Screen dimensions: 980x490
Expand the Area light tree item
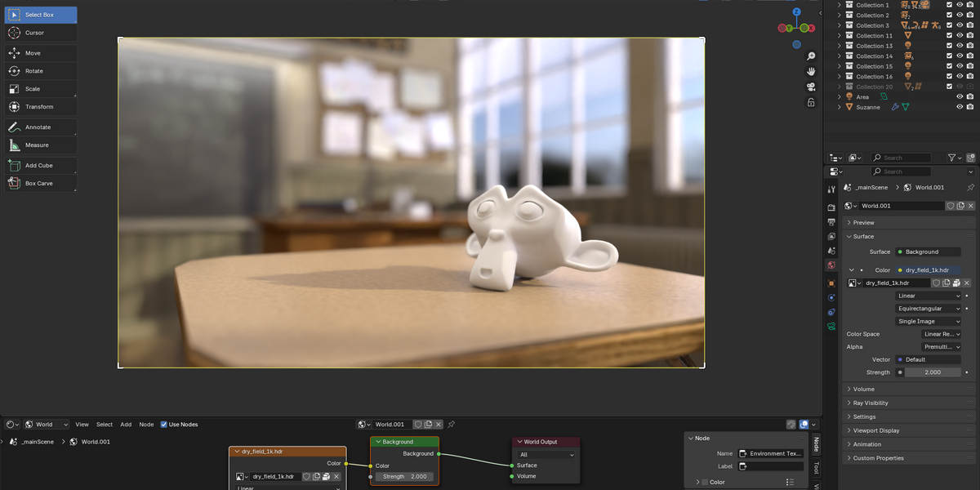839,97
